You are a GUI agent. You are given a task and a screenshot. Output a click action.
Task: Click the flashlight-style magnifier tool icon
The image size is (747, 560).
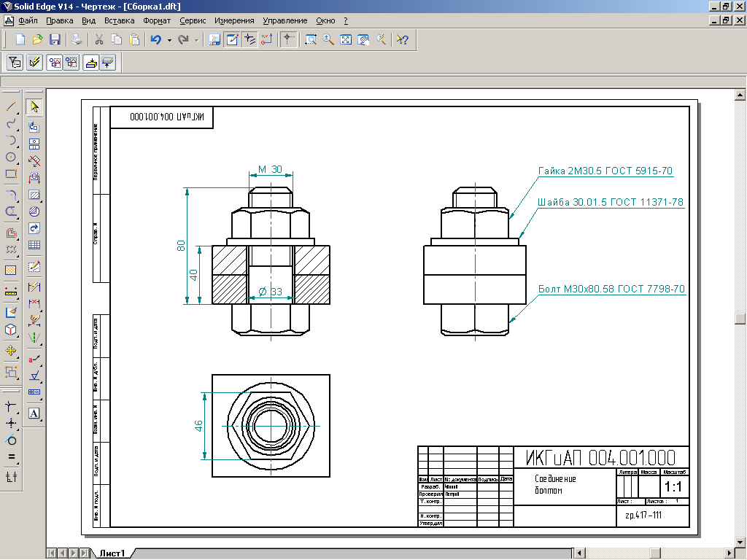coord(381,39)
